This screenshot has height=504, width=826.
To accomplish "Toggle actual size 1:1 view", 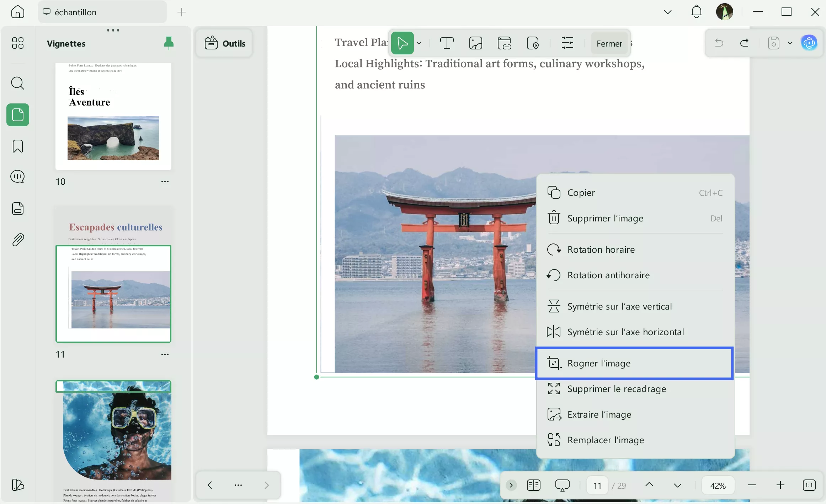I will (x=809, y=485).
